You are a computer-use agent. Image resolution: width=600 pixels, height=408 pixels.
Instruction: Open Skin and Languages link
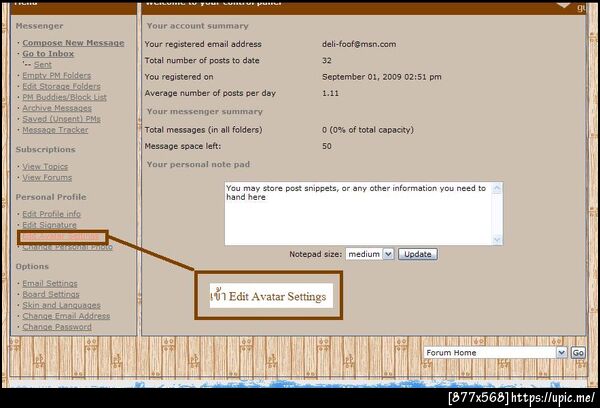point(61,305)
